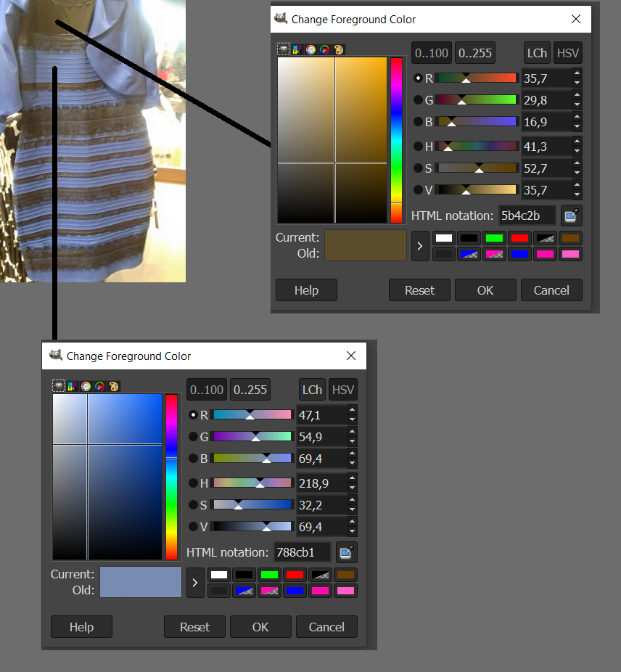621x672 pixels.
Task: Click Help in the 5b4c2b color dialog
Action: coord(306,290)
